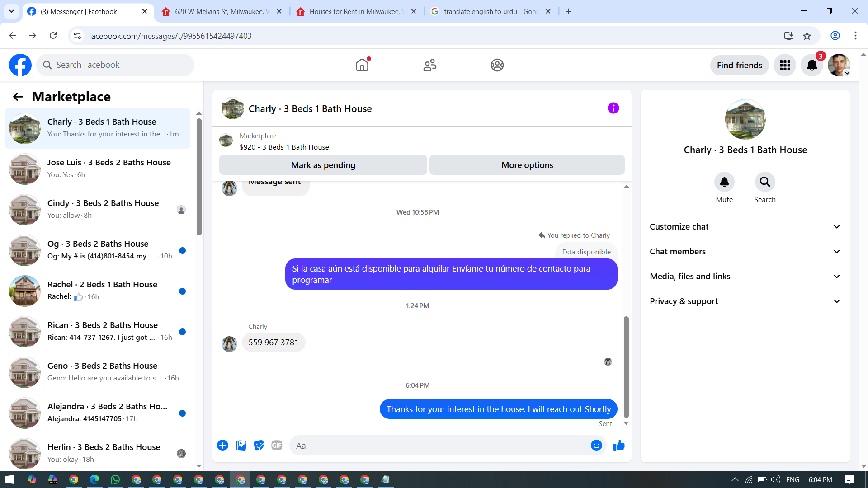868x488 pixels.
Task: Open Herlin 3 Beds 2 Baths conversation
Action: click(x=97, y=453)
